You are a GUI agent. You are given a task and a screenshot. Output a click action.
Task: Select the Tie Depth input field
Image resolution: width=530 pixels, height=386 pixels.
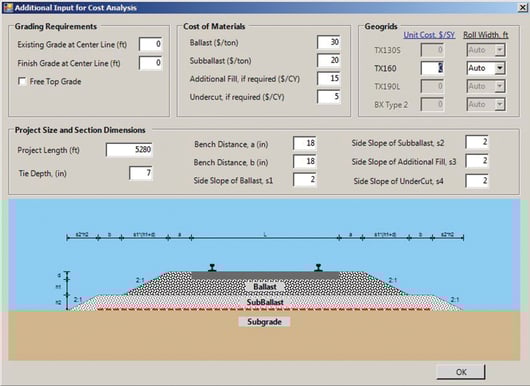(x=141, y=173)
